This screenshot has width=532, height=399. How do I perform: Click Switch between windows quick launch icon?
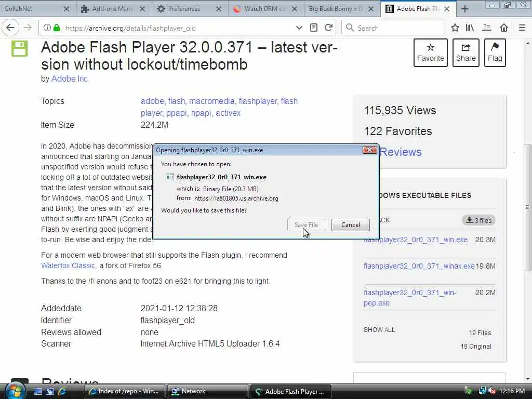coord(50,391)
